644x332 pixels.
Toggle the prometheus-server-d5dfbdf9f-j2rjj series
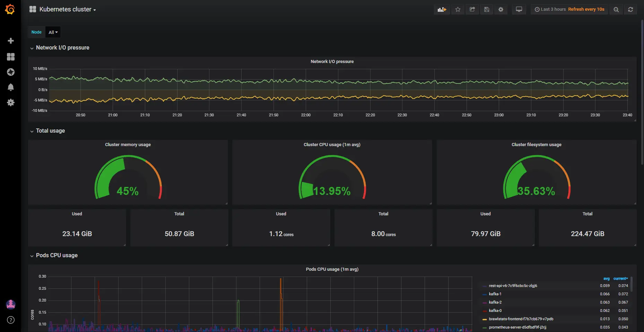[517, 327]
